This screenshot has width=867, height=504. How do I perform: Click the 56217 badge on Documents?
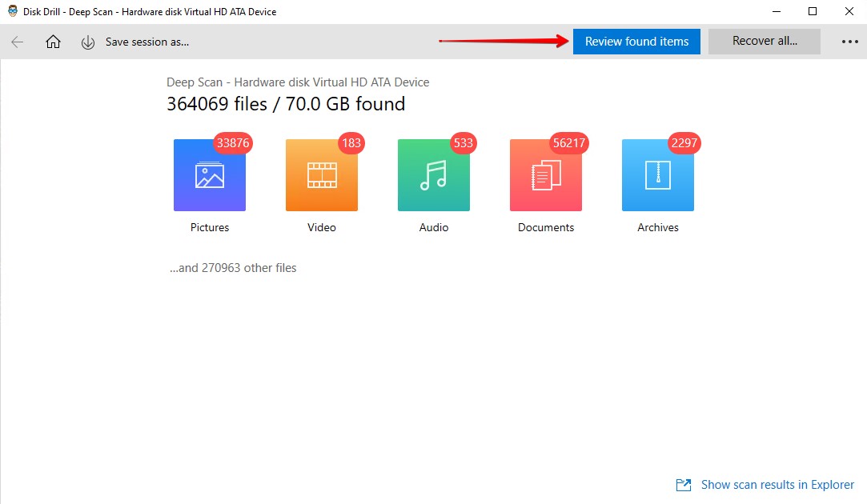569,143
